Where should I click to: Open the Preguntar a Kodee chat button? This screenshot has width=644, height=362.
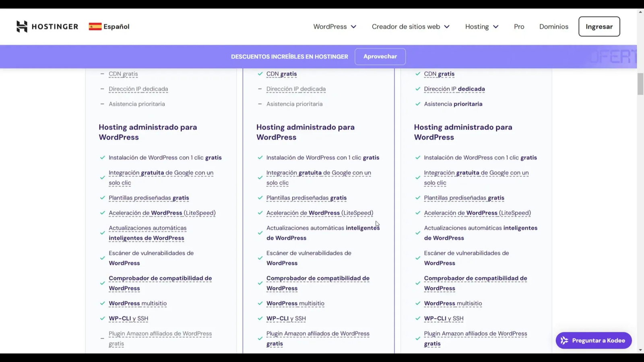(x=594, y=341)
